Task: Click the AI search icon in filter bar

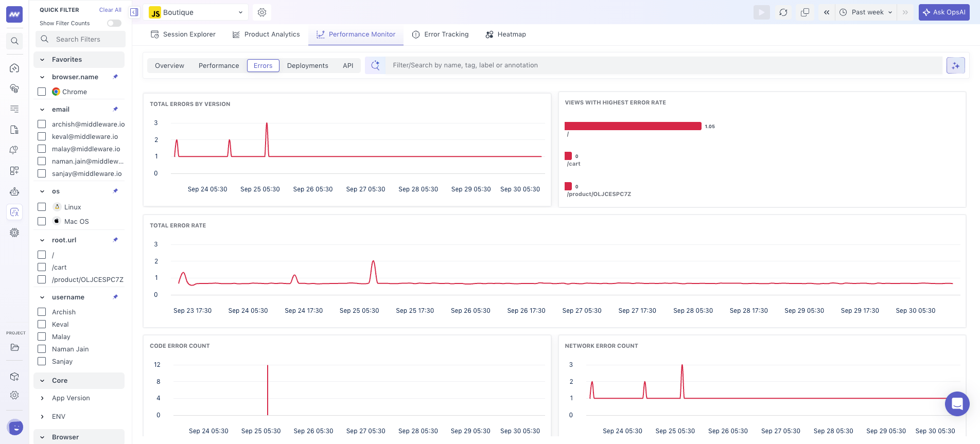Action: (376, 65)
